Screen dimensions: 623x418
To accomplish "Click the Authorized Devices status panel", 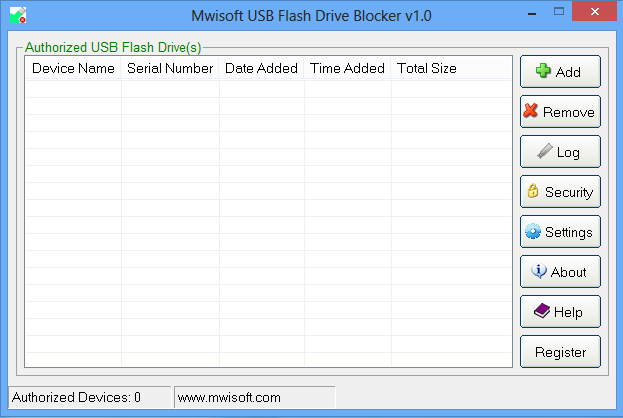I will click(88, 397).
